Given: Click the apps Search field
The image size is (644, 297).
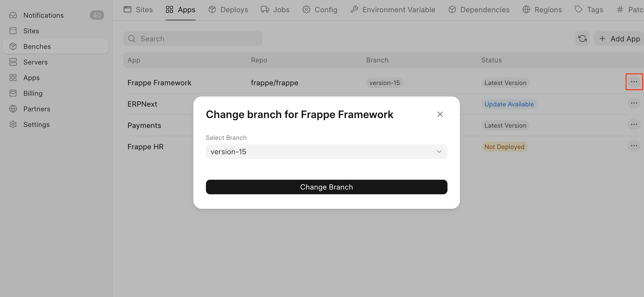Looking at the screenshot, I should coord(193,39).
